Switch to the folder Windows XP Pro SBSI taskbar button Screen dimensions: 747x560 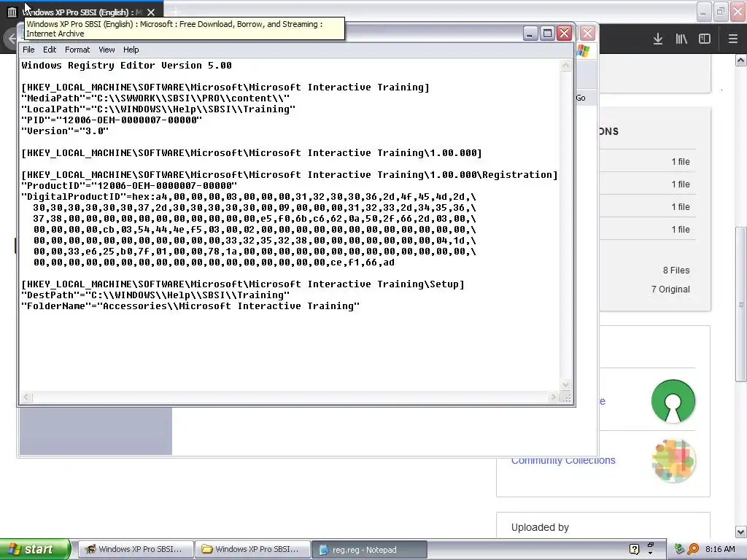click(x=252, y=550)
